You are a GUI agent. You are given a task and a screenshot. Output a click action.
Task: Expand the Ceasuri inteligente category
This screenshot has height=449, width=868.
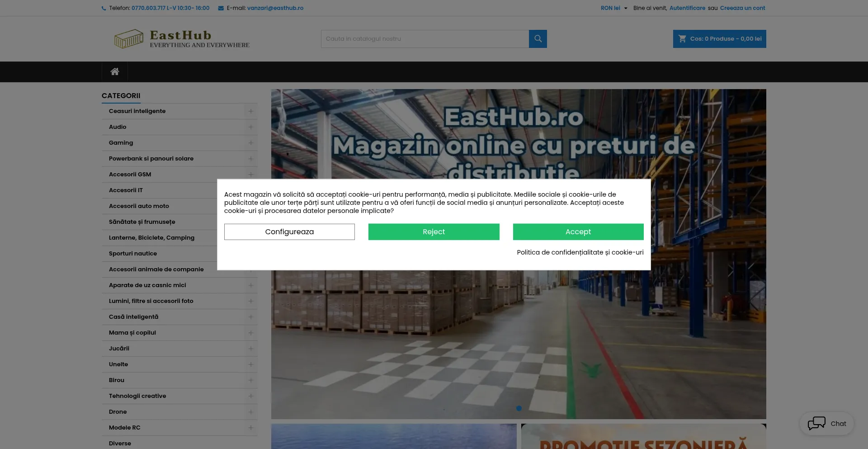(250, 111)
